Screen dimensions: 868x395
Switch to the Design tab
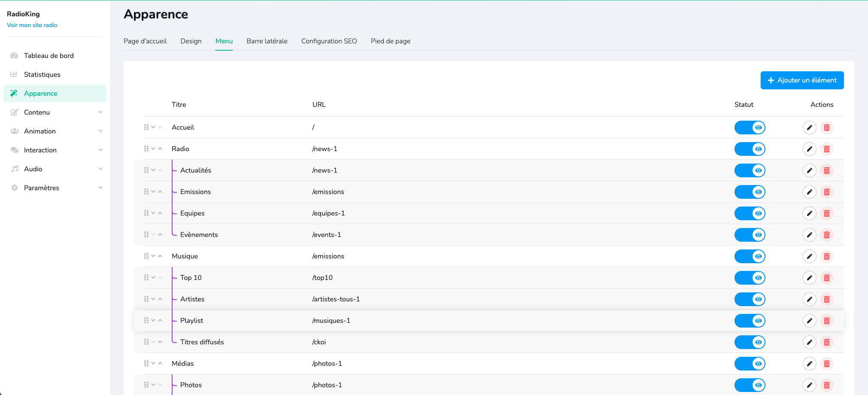click(x=191, y=41)
